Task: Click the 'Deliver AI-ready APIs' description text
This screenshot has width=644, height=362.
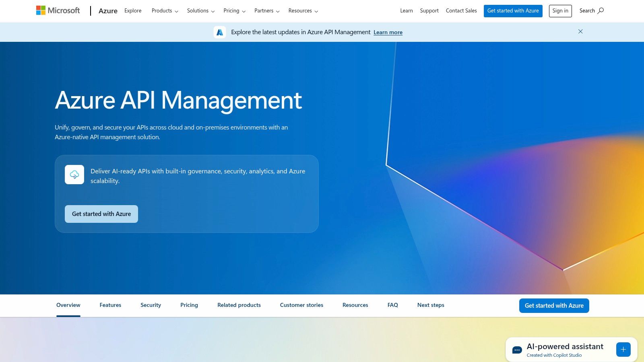Action: (x=198, y=176)
